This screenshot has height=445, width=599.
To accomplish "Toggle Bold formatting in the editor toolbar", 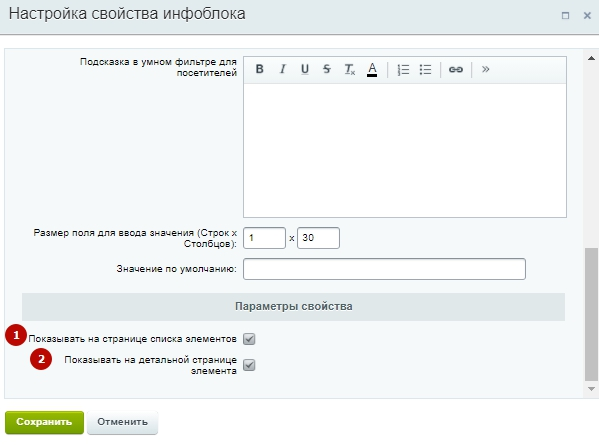I will coord(259,69).
